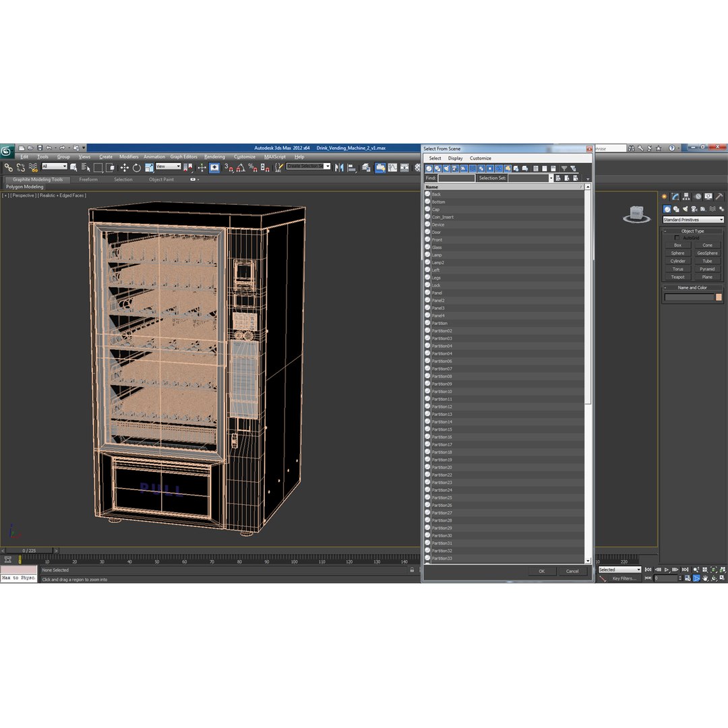728x728 pixels.
Task: Activate the Select Object tool
Action: pos(73,168)
